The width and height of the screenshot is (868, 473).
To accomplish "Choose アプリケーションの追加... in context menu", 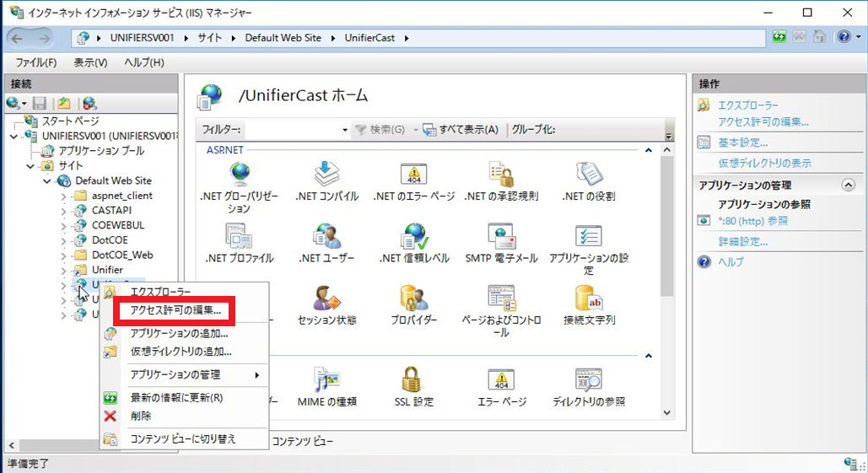I will (x=179, y=333).
